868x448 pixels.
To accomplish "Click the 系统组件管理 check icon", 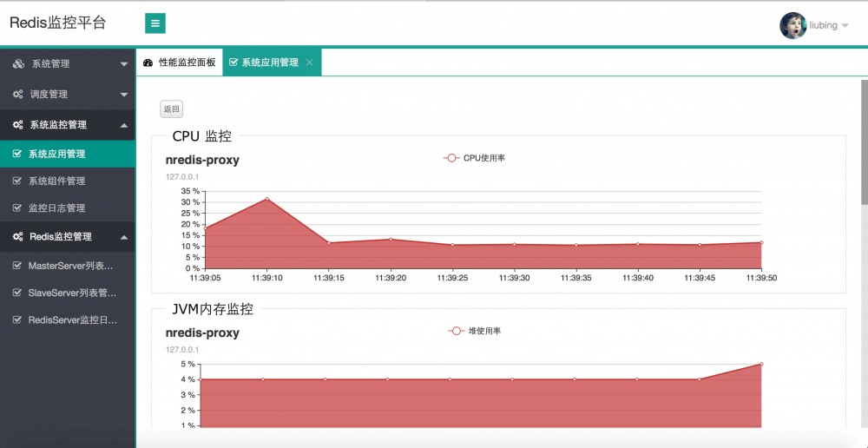I will 17,181.
